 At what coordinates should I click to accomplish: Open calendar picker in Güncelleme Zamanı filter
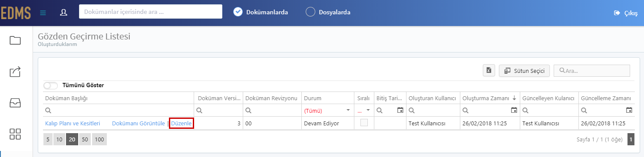(629, 110)
